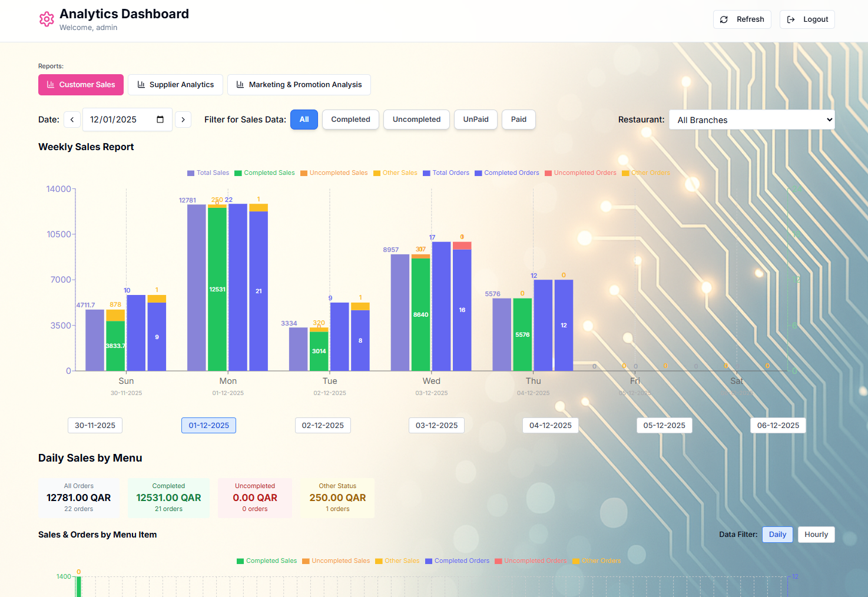
Task: Click the Uncompleted 0.00 QAR card
Action: tap(255, 498)
